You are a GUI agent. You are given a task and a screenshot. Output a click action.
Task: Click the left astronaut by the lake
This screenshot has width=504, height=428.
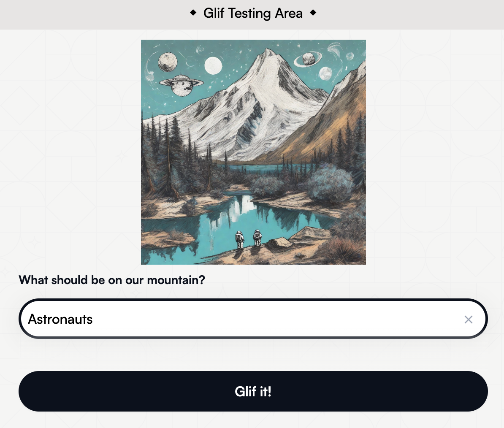(240, 239)
